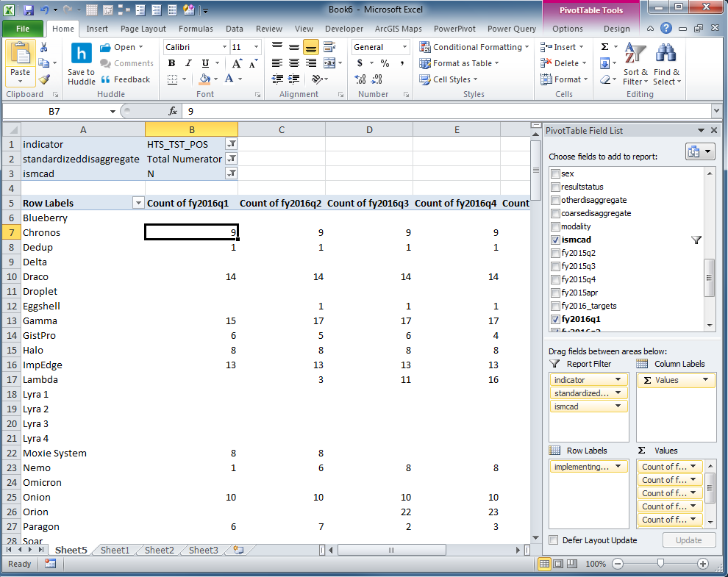Open the indicator filter dropdown in B1
Screen dimensions: 728x577
(231, 144)
